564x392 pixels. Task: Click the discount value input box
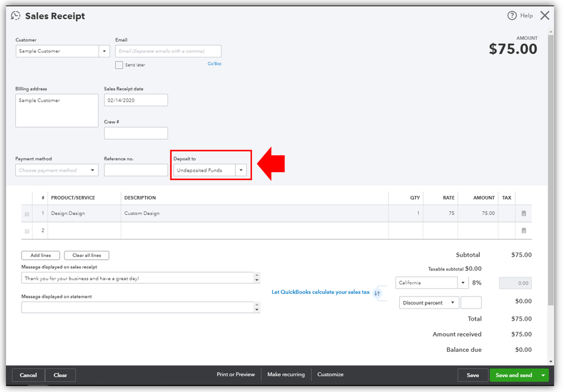471,303
